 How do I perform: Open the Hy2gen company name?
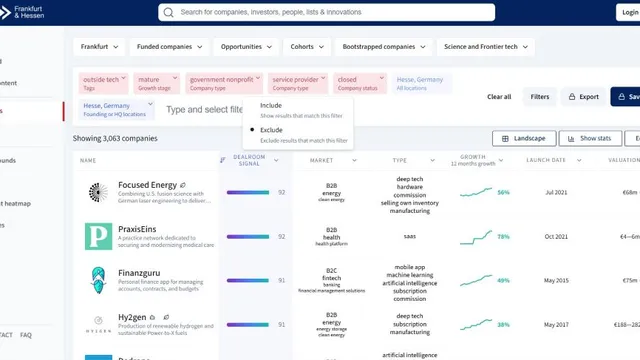[x=132, y=317]
